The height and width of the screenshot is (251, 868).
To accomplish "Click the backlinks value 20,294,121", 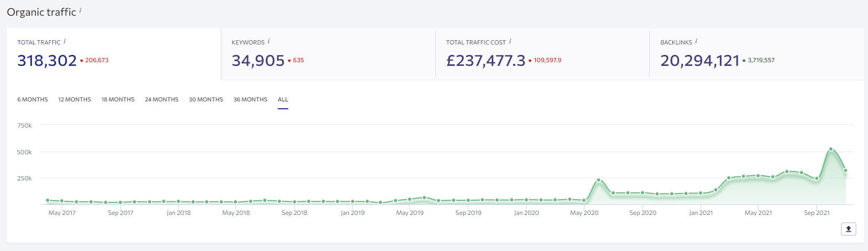I will [x=700, y=61].
